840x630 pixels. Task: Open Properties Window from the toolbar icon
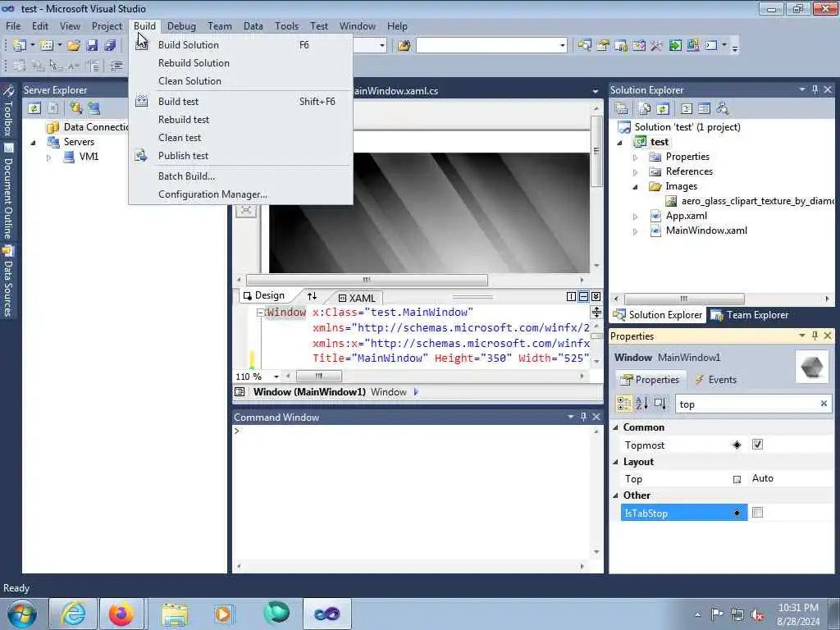[603, 46]
